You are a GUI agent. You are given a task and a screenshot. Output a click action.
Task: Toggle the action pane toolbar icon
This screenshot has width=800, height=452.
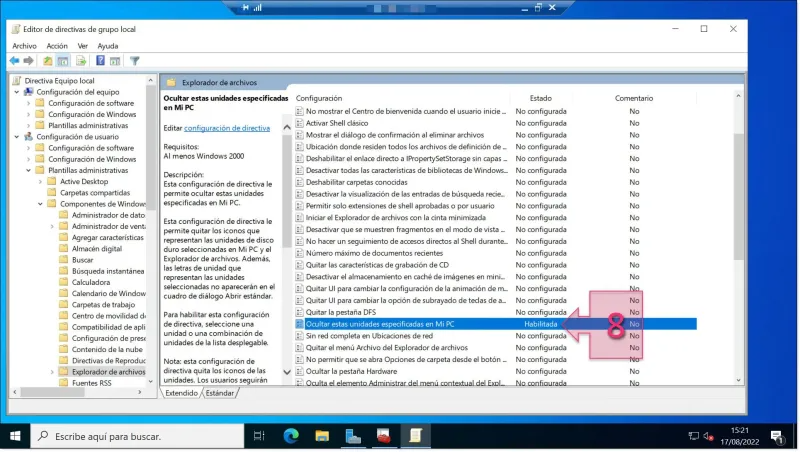coord(115,61)
